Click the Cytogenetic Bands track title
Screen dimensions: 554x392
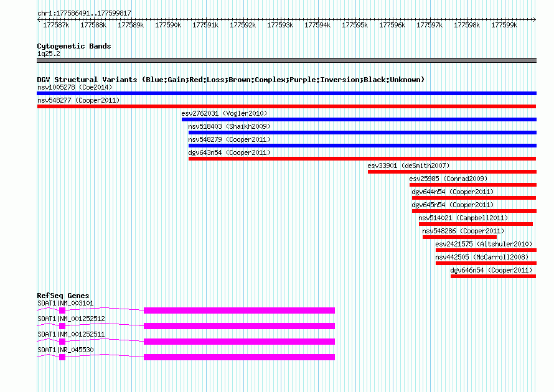point(74,46)
